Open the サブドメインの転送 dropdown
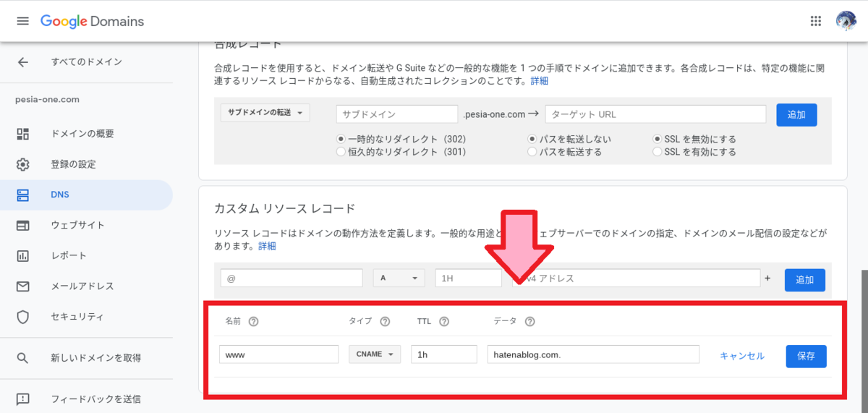The width and height of the screenshot is (868, 413). point(265,113)
